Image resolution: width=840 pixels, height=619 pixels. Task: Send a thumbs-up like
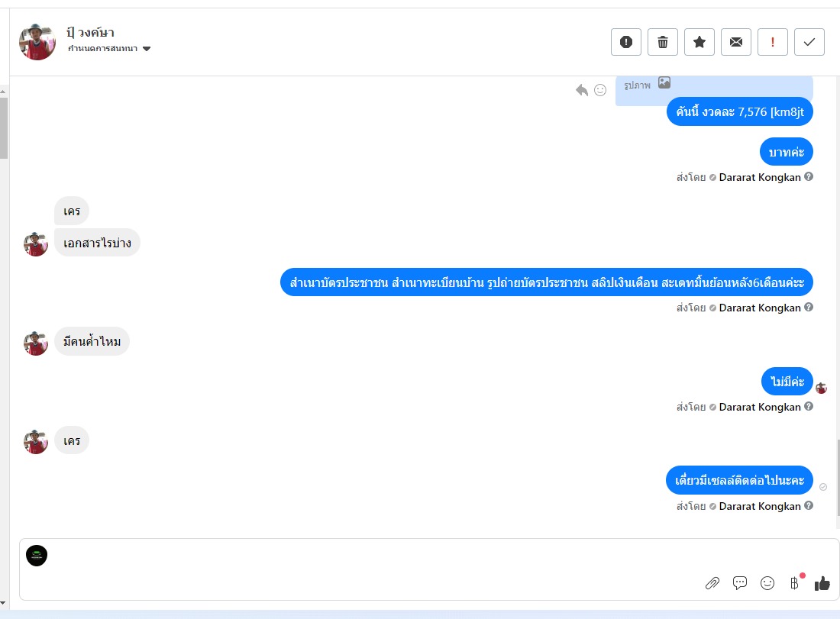(x=822, y=583)
